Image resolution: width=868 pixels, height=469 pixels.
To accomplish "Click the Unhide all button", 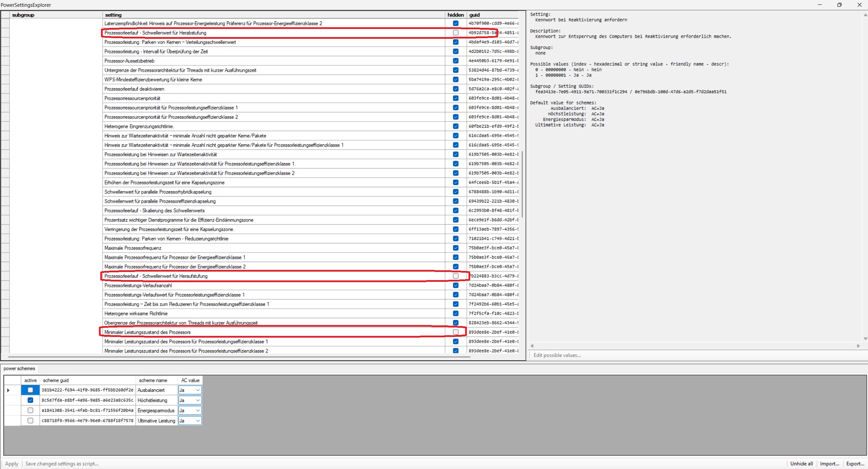I will click(x=801, y=464).
